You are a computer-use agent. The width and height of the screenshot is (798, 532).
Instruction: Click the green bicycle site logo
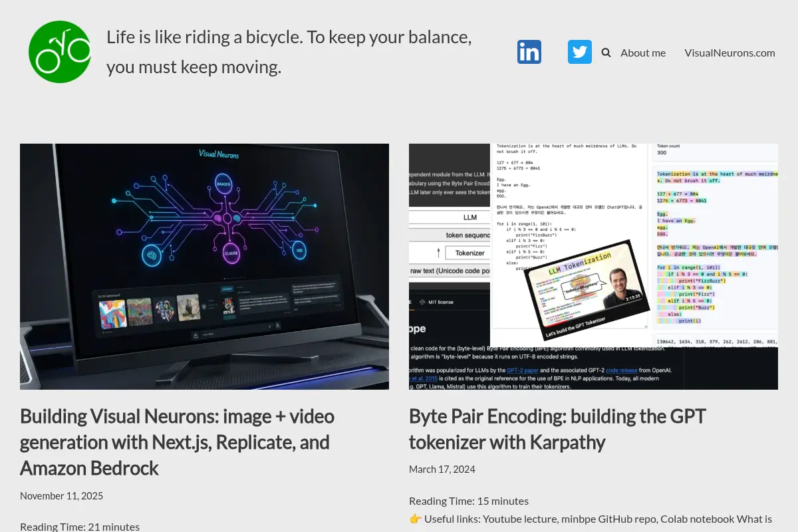60,52
